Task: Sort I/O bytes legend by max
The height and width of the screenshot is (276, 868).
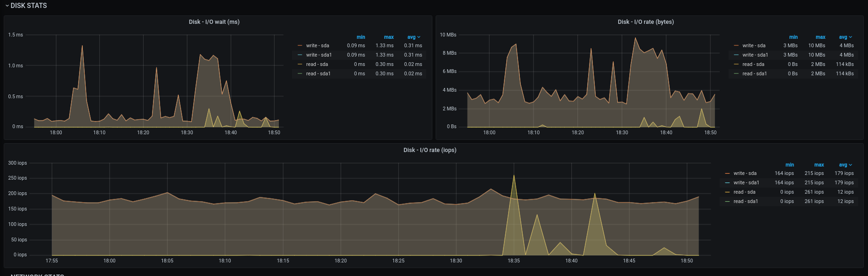Action: 820,37
